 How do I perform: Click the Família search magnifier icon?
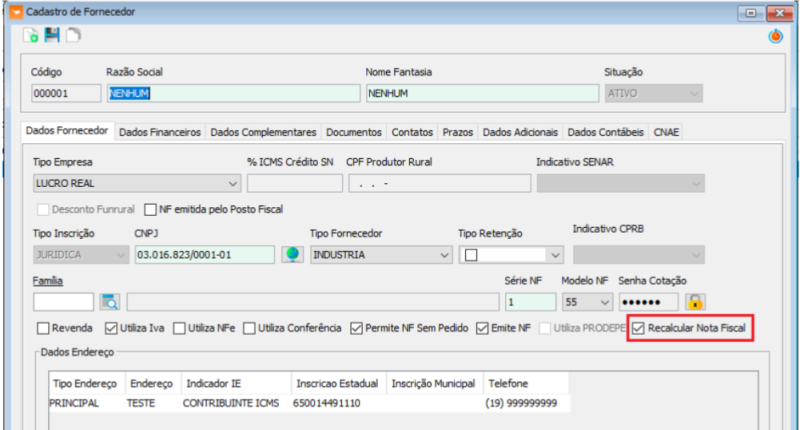108,301
